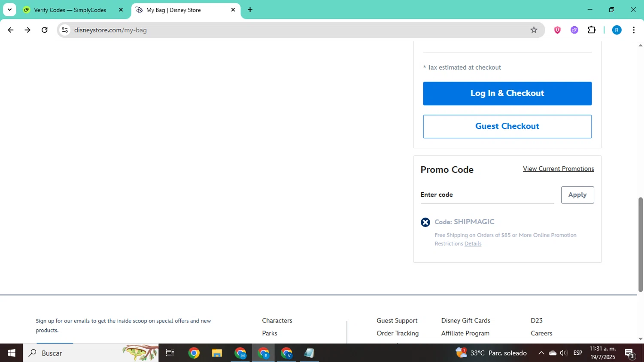The image size is (644, 362).
Task: Reload the Disney Store page
Action: [45, 30]
